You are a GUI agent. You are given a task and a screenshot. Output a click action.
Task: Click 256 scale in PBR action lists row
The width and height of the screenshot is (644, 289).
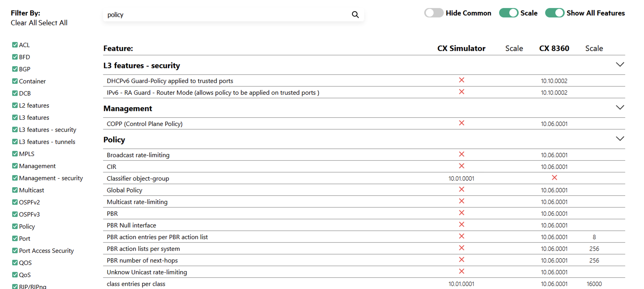click(x=594, y=249)
